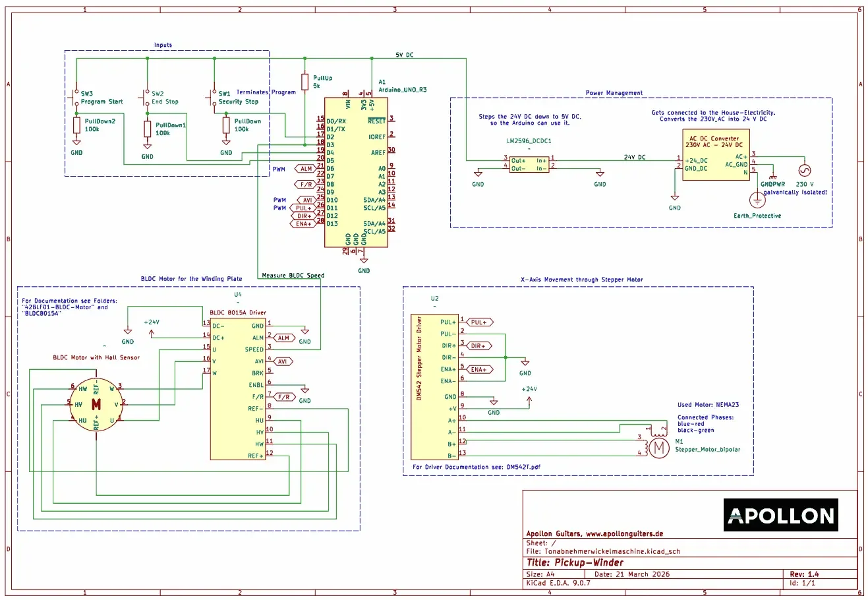Click the Apollon logo in title block

[x=782, y=516]
